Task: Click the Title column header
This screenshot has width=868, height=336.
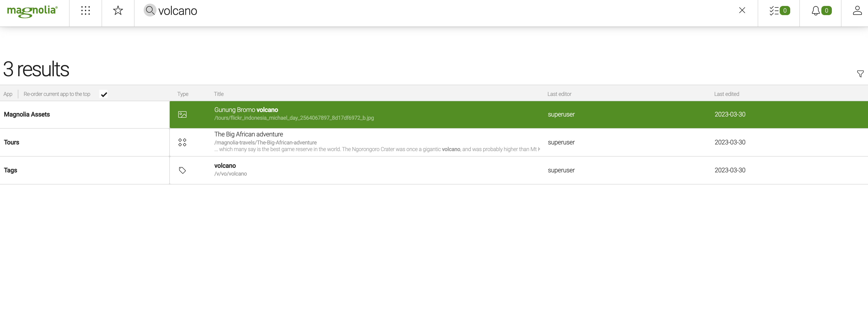Action: pyautogui.click(x=219, y=94)
